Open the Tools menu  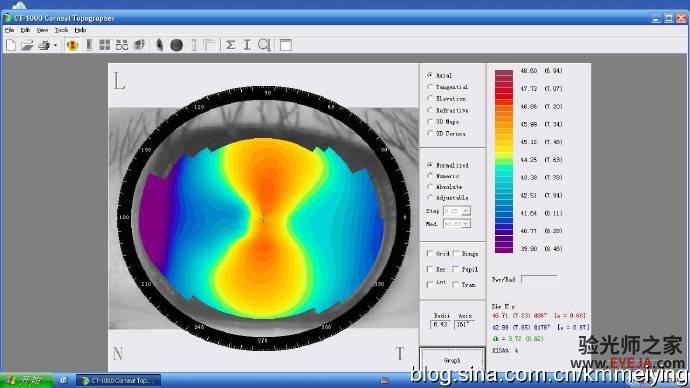[61, 30]
